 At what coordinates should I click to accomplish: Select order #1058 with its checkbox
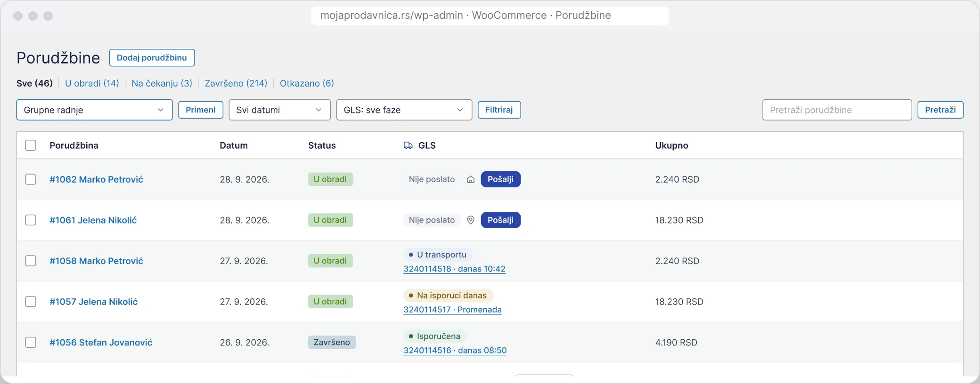31,261
